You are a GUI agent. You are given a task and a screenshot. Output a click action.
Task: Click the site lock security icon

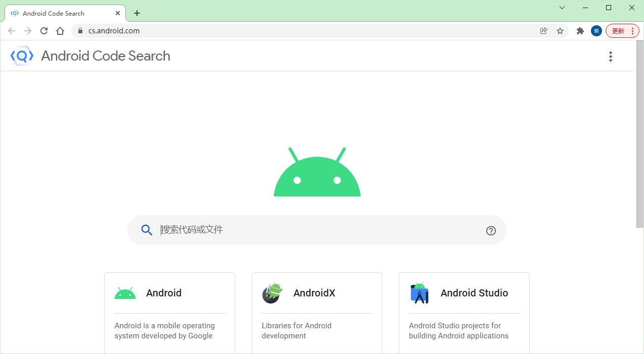point(80,31)
